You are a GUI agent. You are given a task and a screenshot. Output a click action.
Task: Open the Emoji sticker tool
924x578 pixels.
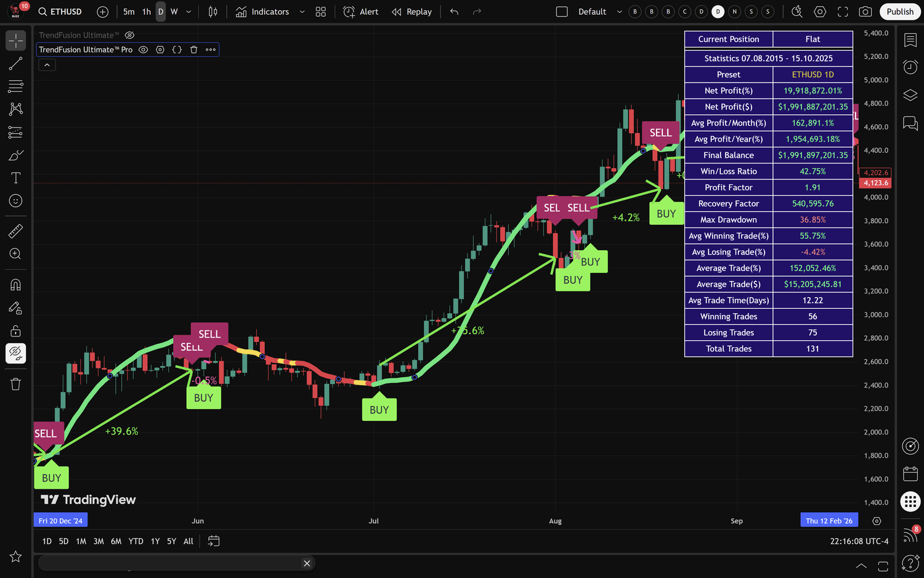coord(15,200)
